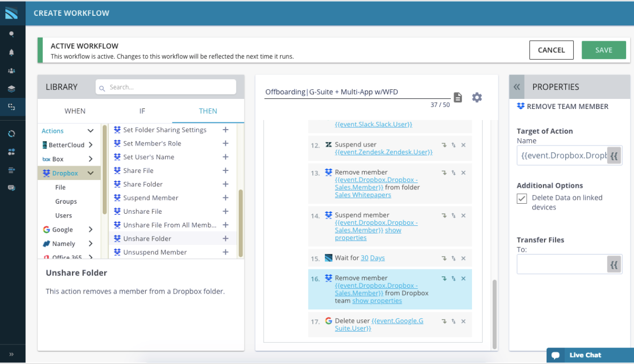Open the users group icon in the sidebar
The width and height of the screenshot is (634, 364).
point(12,70)
